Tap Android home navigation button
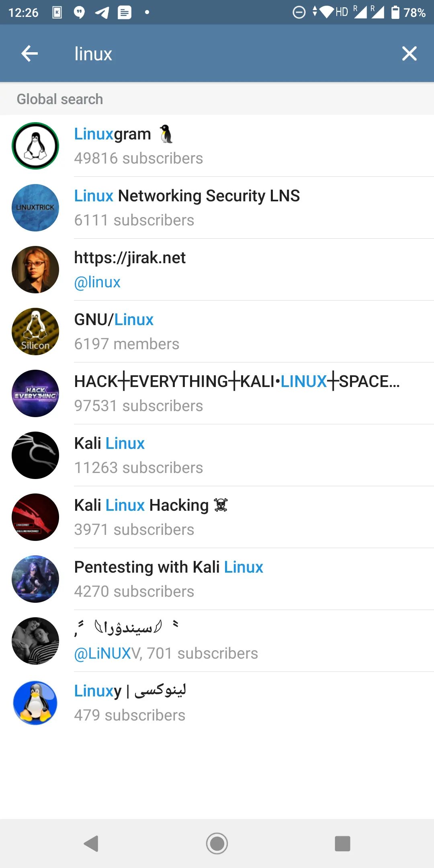434x868 pixels. tap(217, 843)
